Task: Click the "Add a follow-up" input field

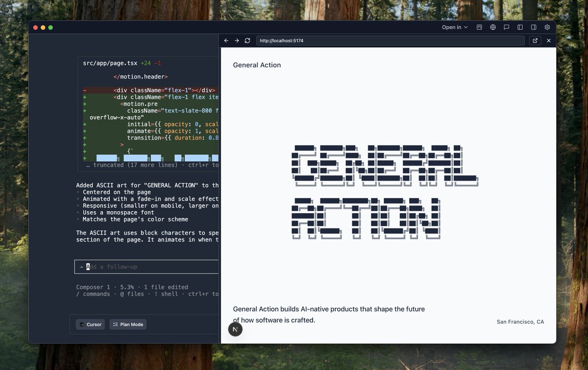Action: click(147, 267)
